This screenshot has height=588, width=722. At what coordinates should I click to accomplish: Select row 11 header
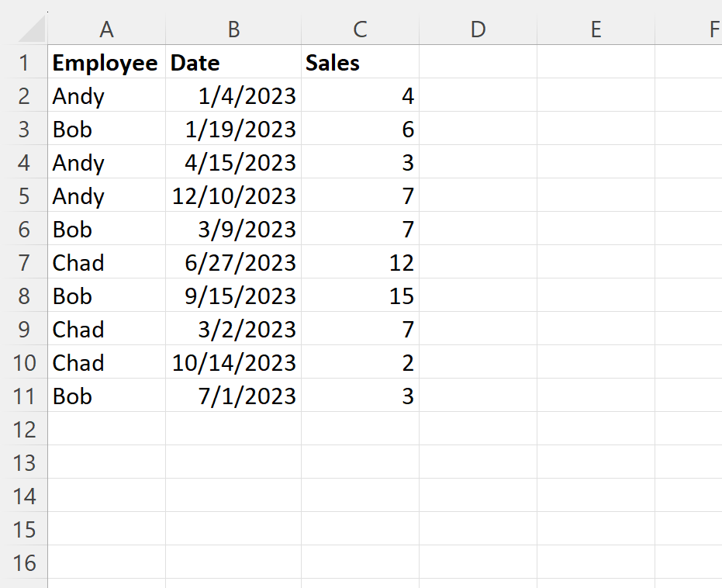click(x=25, y=396)
